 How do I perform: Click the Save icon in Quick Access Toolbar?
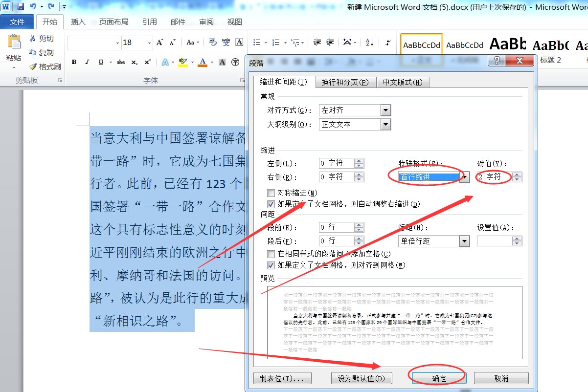click(20, 6)
